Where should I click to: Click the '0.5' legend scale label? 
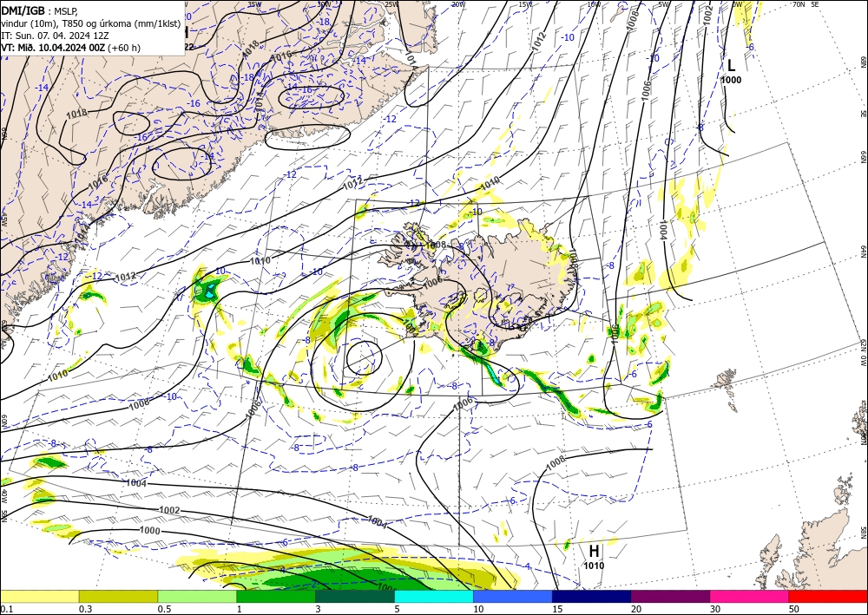click(164, 609)
